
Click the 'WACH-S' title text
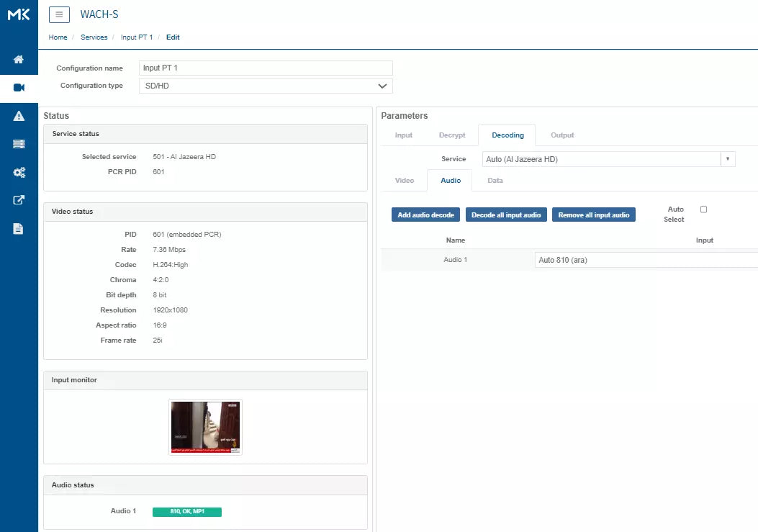point(99,14)
